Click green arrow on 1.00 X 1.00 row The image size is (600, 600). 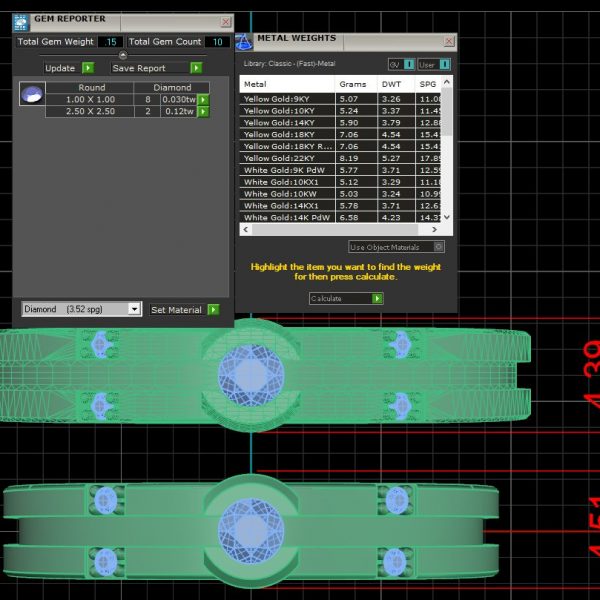203,100
